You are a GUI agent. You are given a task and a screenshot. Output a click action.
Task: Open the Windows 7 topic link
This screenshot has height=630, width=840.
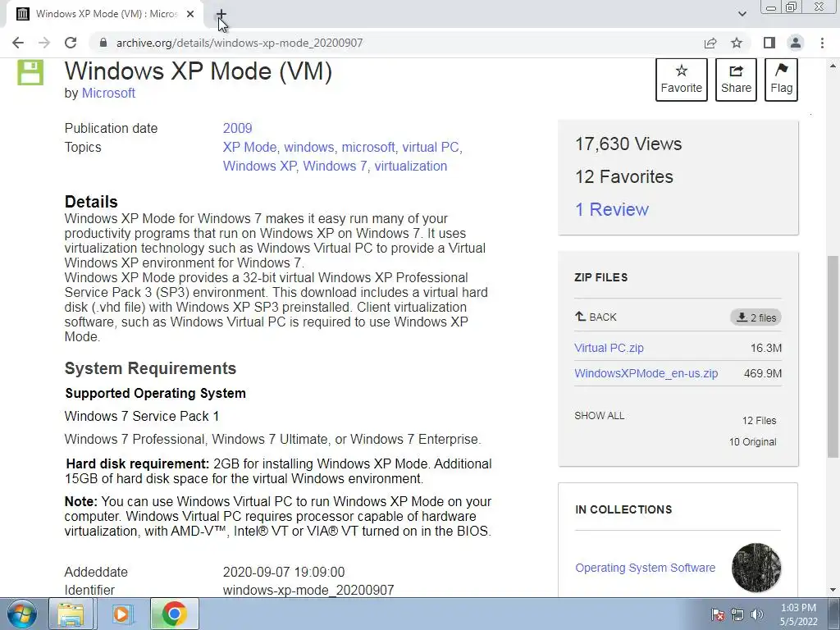[x=335, y=166]
